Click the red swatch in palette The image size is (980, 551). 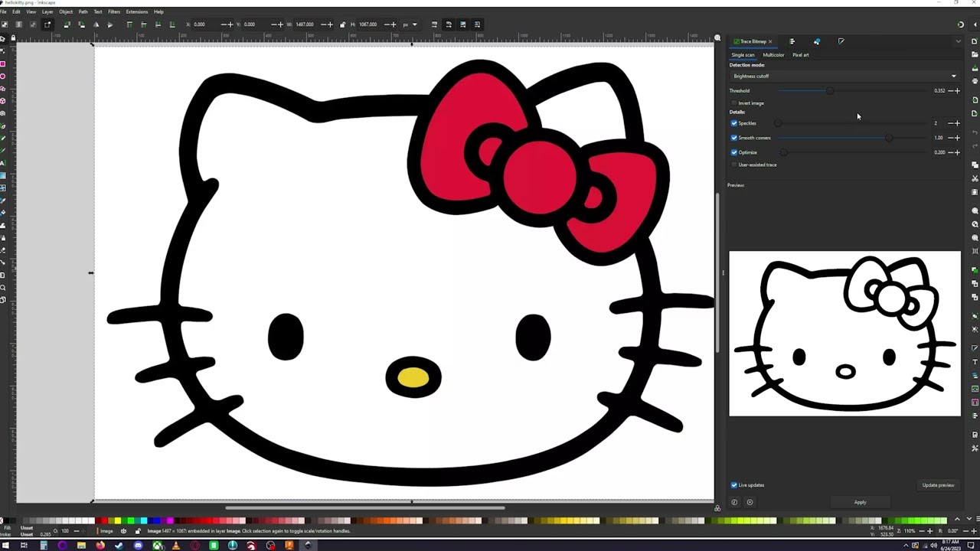tap(105, 521)
